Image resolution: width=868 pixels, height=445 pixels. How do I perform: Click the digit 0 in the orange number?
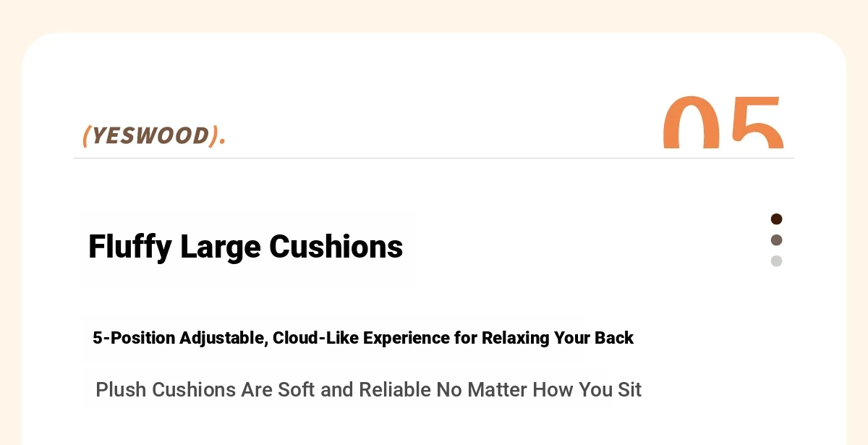[691, 124]
